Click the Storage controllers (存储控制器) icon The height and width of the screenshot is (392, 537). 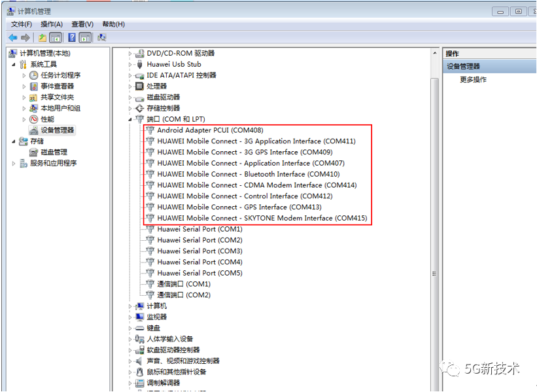tap(139, 108)
